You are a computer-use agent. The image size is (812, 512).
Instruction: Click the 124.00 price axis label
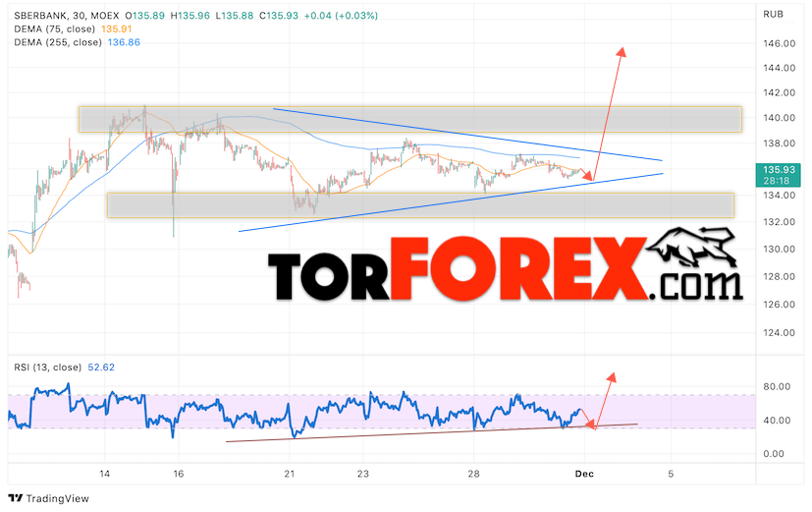click(779, 333)
